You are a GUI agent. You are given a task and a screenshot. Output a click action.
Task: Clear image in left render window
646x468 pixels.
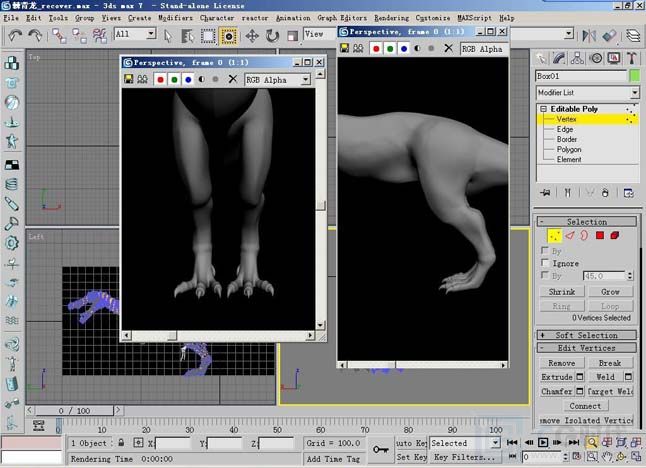click(x=233, y=79)
